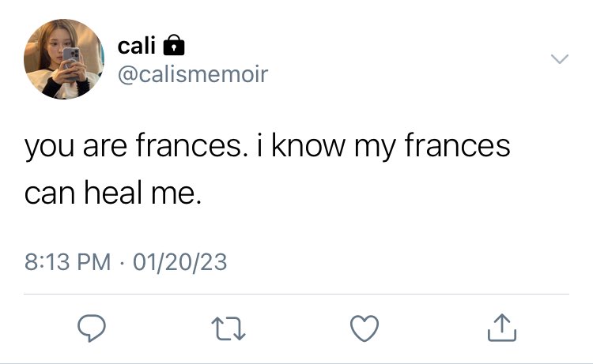This screenshot has height=364, width=593.
Task: Share the tweet via the upload arrow icon
Action: pyautogui.click(x=502, y=328)
